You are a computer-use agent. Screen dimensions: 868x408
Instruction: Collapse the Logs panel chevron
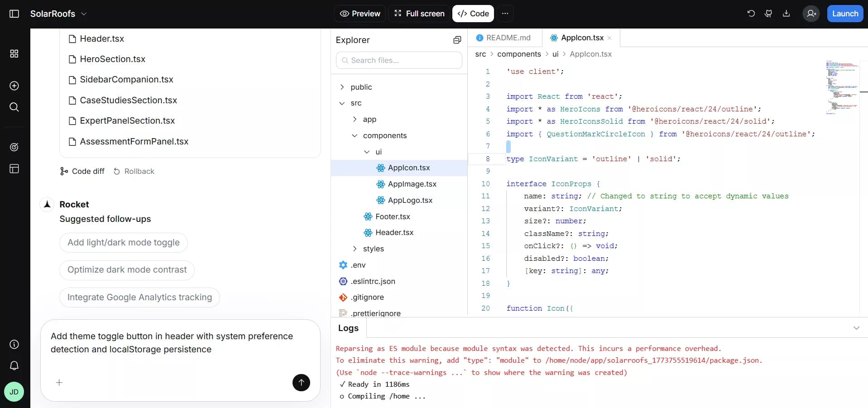(856, 328)
